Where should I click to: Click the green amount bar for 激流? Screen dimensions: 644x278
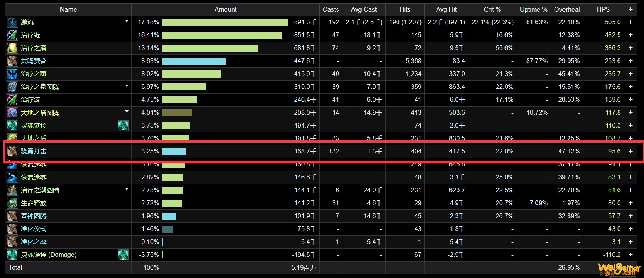225,22
